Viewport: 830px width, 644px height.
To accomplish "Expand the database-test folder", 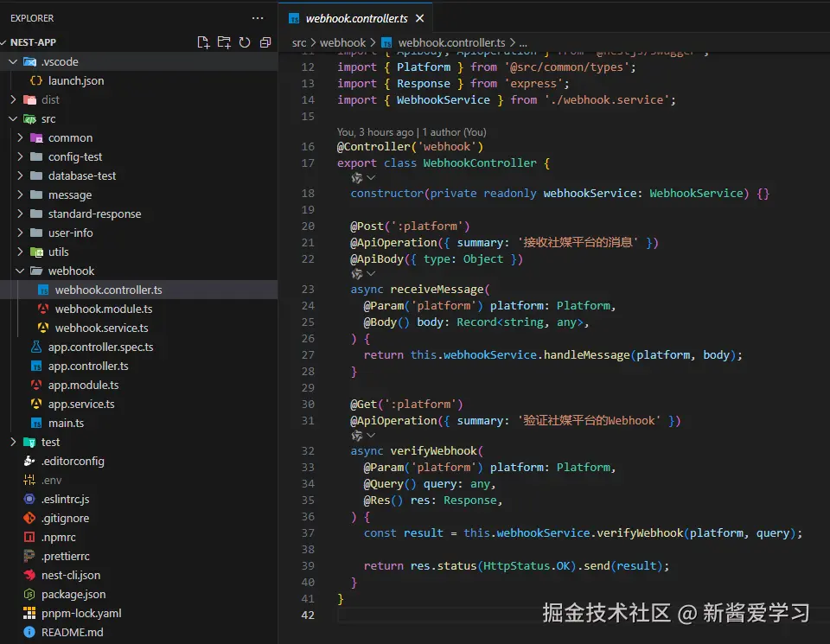I will (20, 175).
